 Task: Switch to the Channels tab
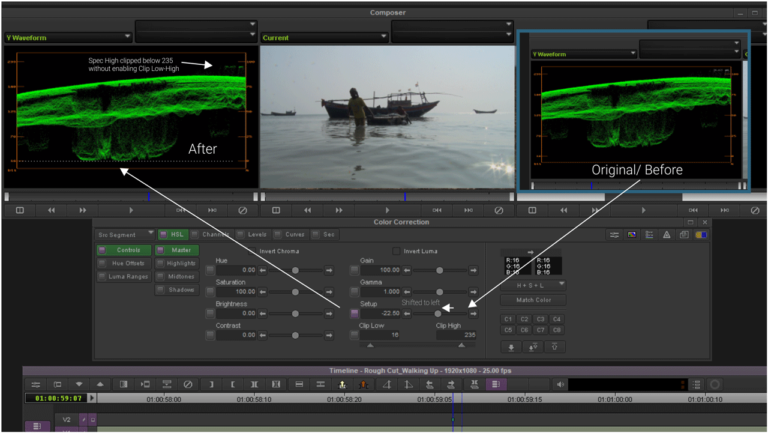coord(211,235)
